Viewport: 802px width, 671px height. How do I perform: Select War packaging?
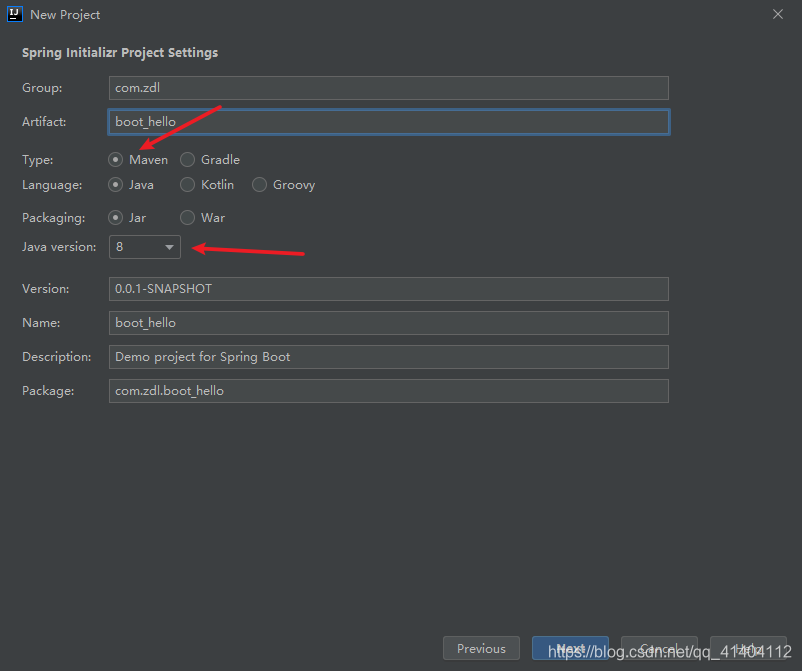coord(203,218)
